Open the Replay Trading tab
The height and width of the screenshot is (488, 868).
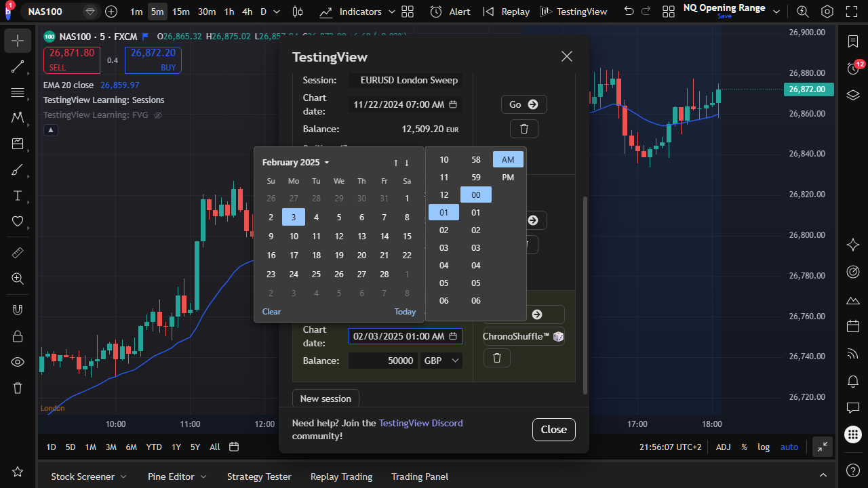(341, 476)
